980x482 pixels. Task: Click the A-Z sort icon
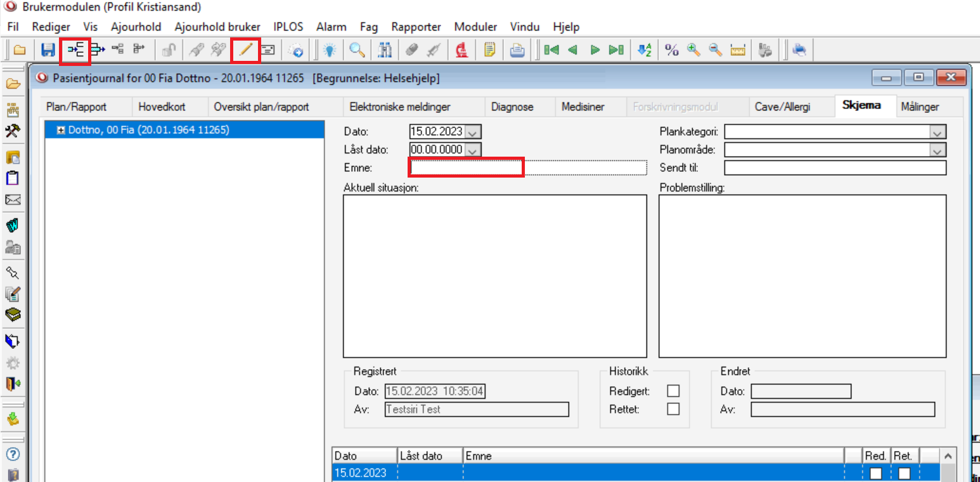click(645, 49)
